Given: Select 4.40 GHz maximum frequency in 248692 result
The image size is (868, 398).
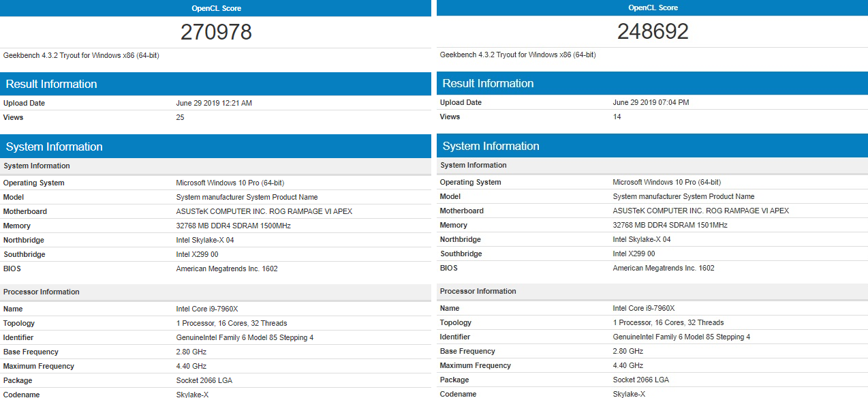Looking at the screenshot, I should pos(627,365).
